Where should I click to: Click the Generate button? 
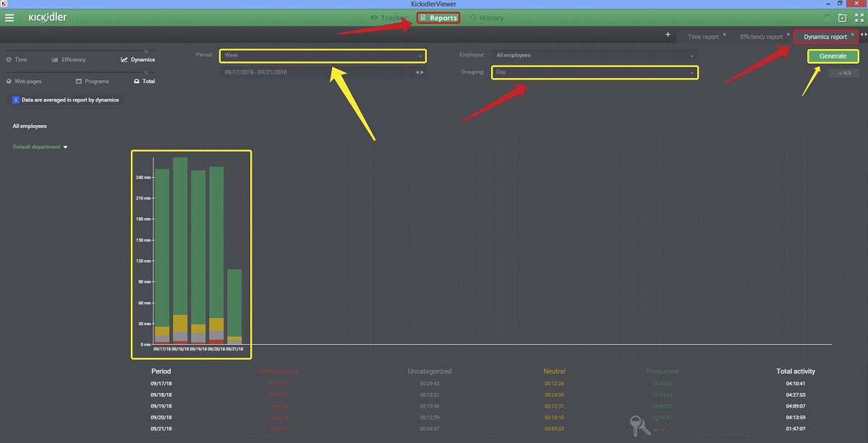[x=833, y=56]
